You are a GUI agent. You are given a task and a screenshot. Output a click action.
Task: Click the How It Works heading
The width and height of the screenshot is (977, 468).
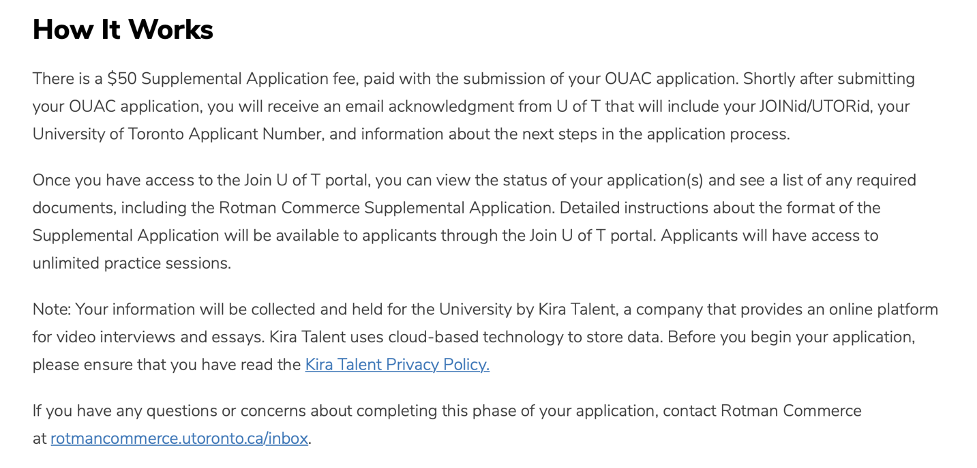(123, 29)
